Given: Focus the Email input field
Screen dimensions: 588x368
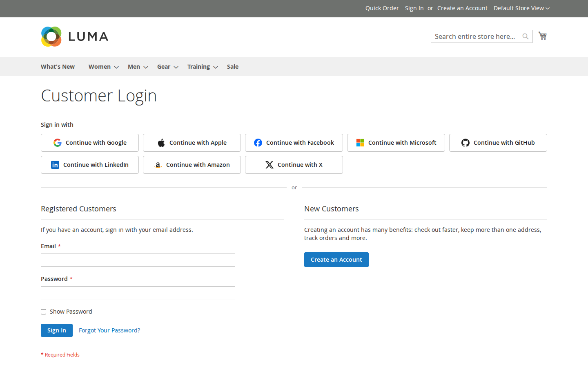Looking at the screenshot, I should pos(138,260).
